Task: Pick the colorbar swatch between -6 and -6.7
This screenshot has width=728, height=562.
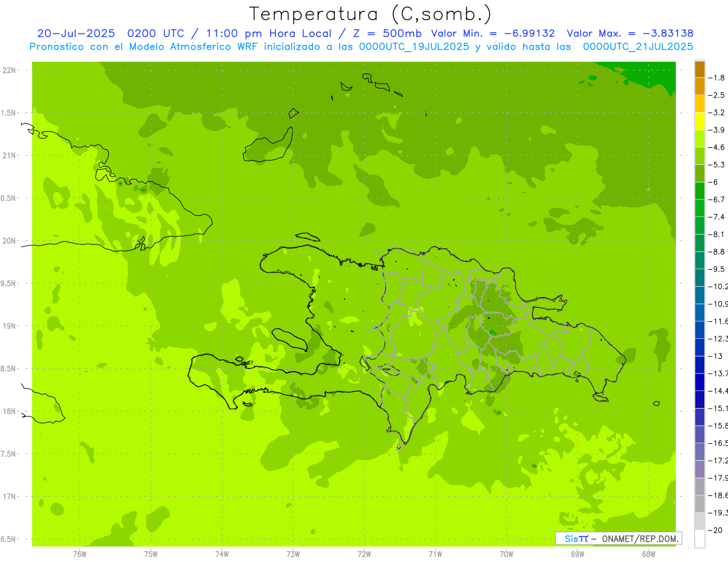Action: [699, 190]
